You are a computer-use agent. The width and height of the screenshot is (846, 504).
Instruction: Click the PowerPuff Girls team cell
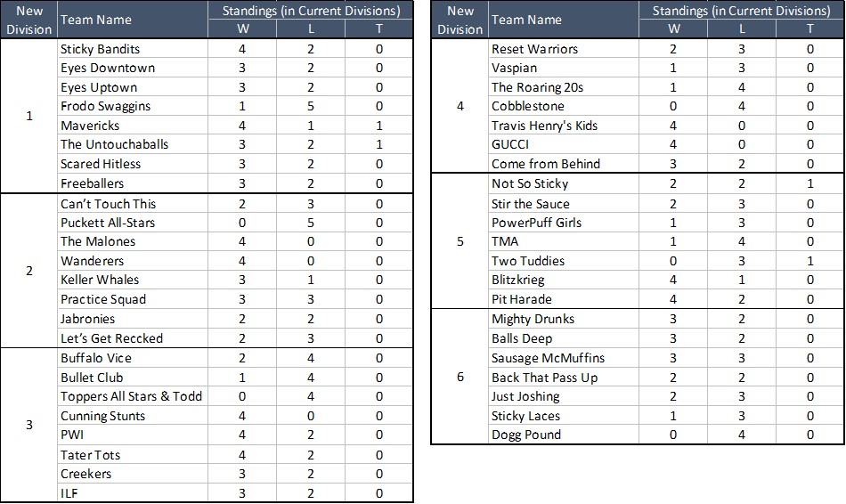pyautogui.click(x=536, y=222)
